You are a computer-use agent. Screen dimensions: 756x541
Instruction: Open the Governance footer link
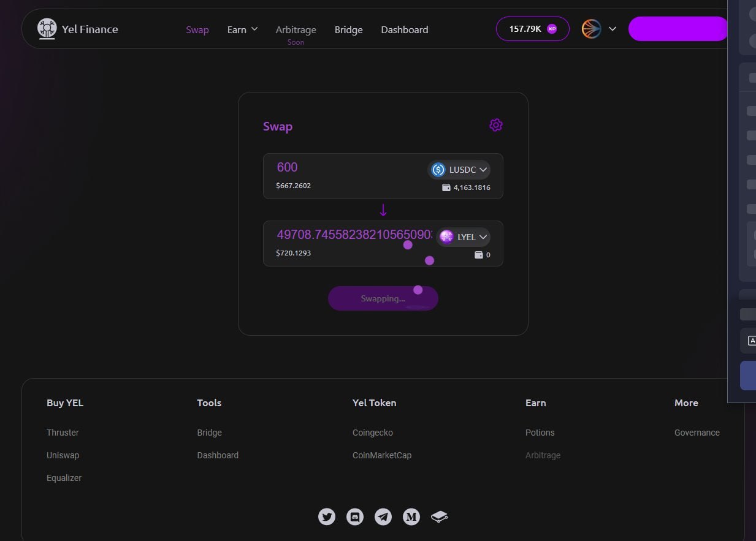click(x=697, y=433)
